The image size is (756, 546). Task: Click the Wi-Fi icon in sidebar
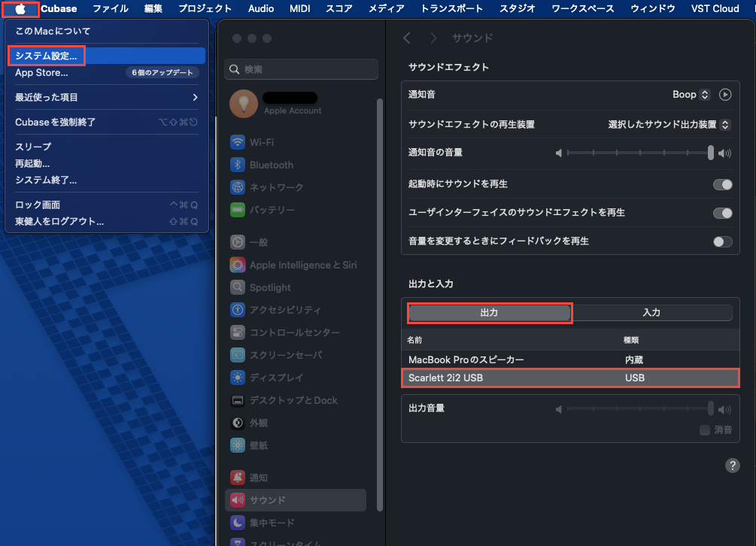238,142
